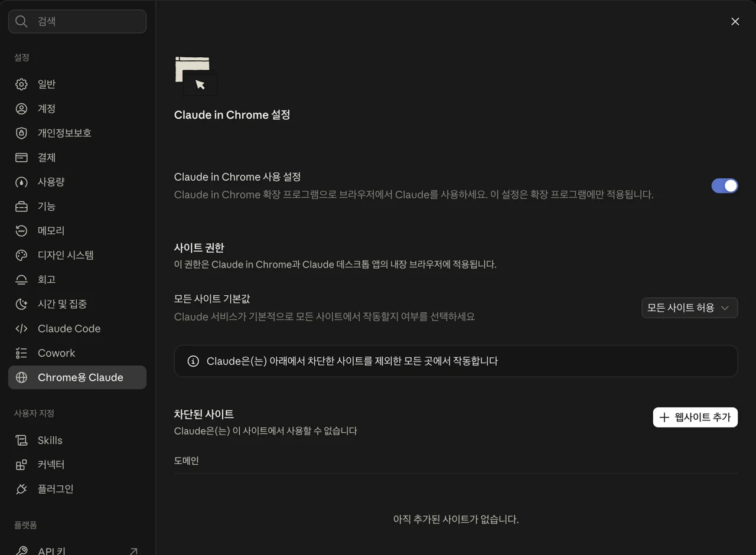The image size is (756, 555).
Task: Click the 차단된 사이트 heading
Action: coord(204,414)
